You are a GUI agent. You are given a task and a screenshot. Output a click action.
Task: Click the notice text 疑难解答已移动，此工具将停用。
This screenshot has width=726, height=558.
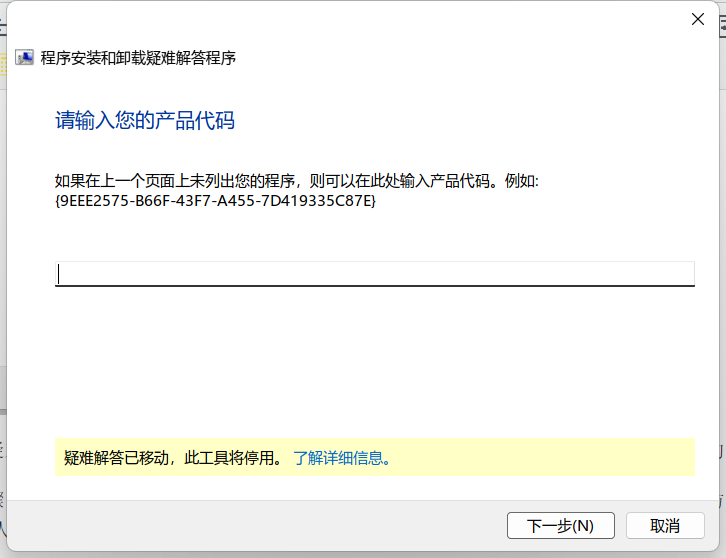pos(173,458)
